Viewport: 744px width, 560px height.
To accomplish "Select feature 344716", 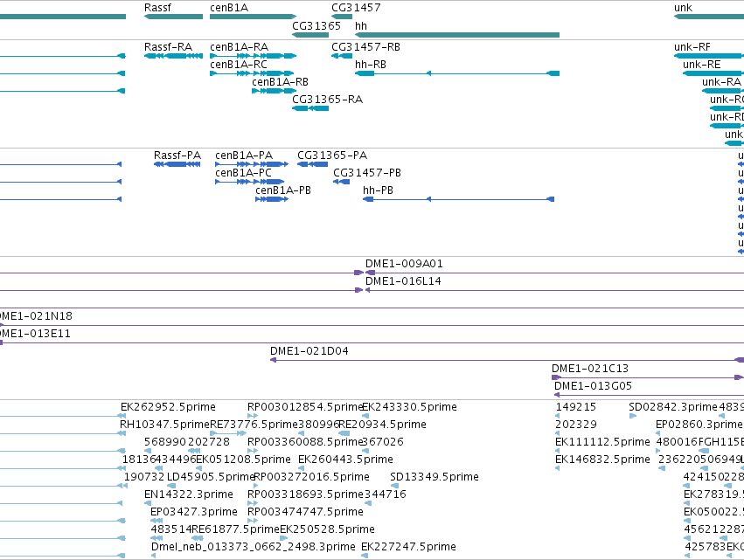I will coord(385,495).
